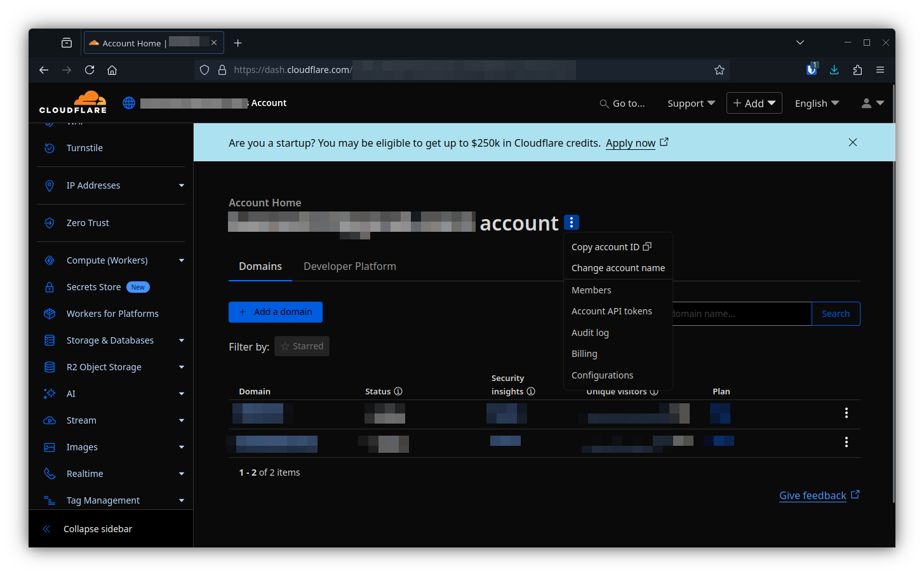Open Workers for Platforms

(x=112, y=314)
